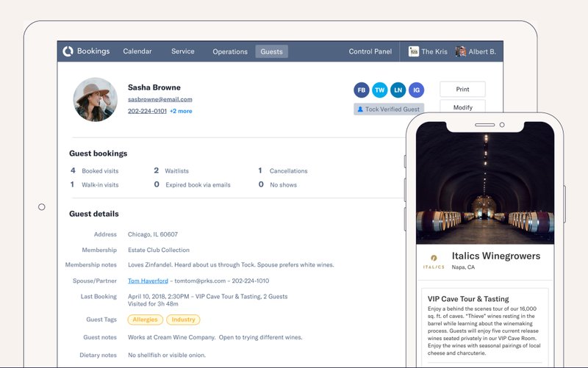Image resolution: width=588 pixels, height=368 pixels.
Task: Click the address Chicago, IL 60607
Action: pos(153,234)
